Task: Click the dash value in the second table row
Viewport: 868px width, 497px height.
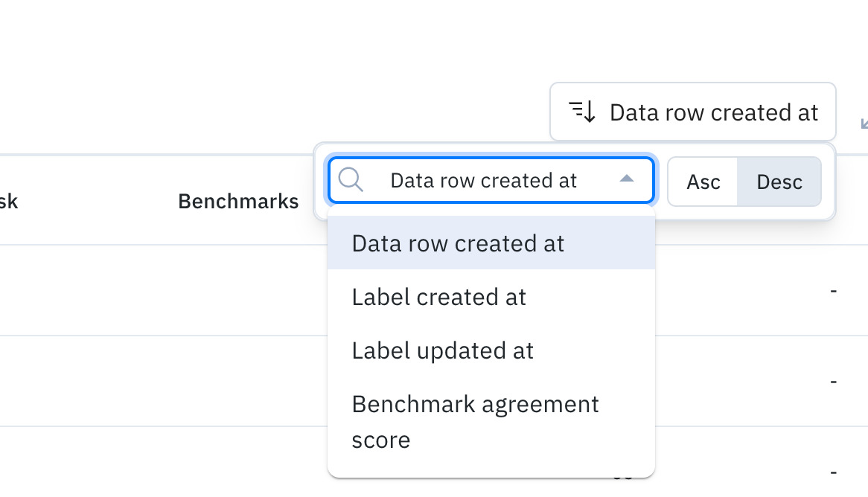Action: [834, 381]
